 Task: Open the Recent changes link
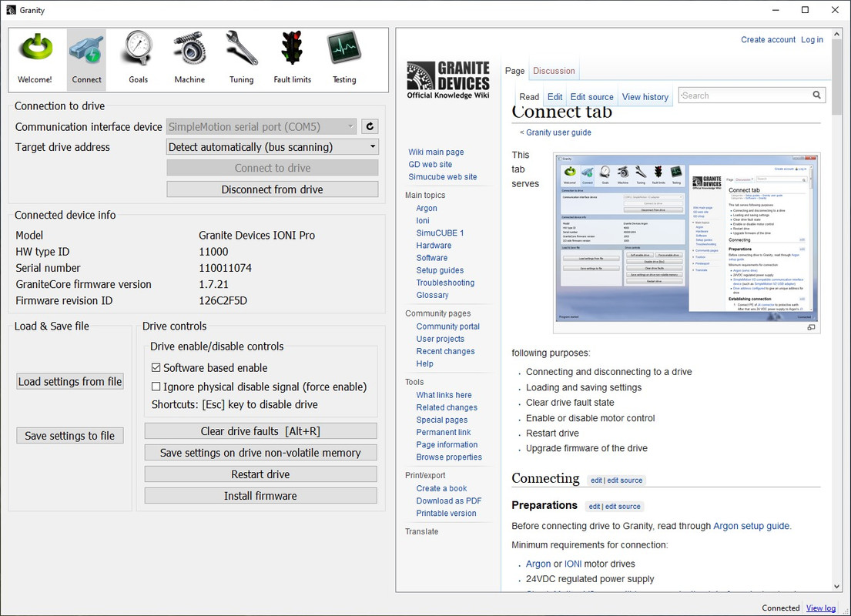click(x=445, y=351)
